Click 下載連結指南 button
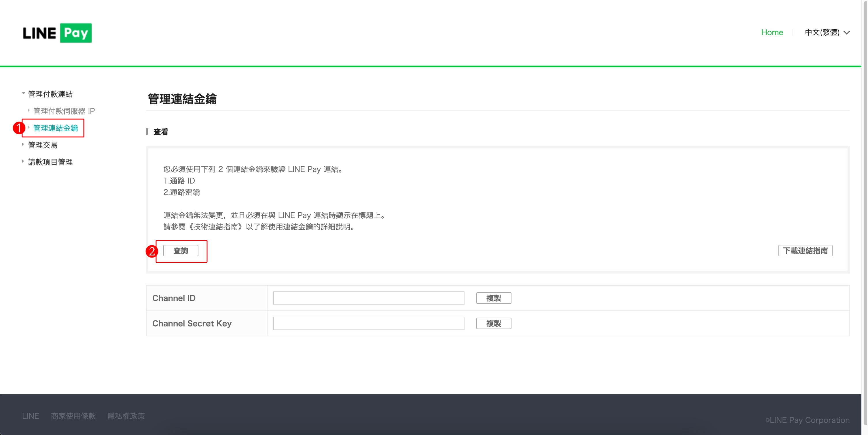 (x=805, y=251)
